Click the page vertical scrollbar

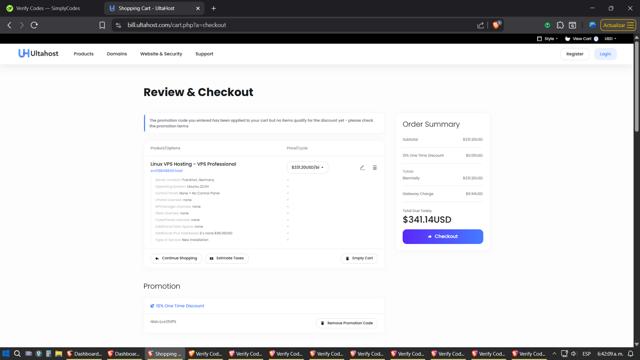click(x=636, y=86)
